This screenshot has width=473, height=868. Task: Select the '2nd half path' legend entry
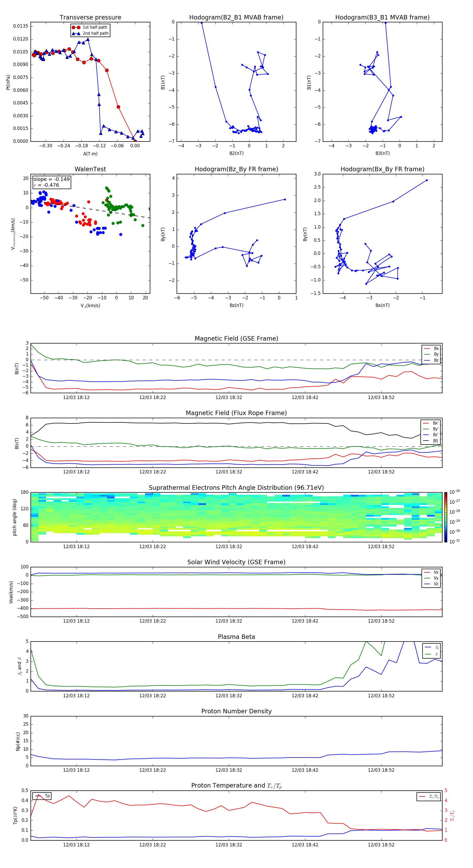(x=90, y=33)
